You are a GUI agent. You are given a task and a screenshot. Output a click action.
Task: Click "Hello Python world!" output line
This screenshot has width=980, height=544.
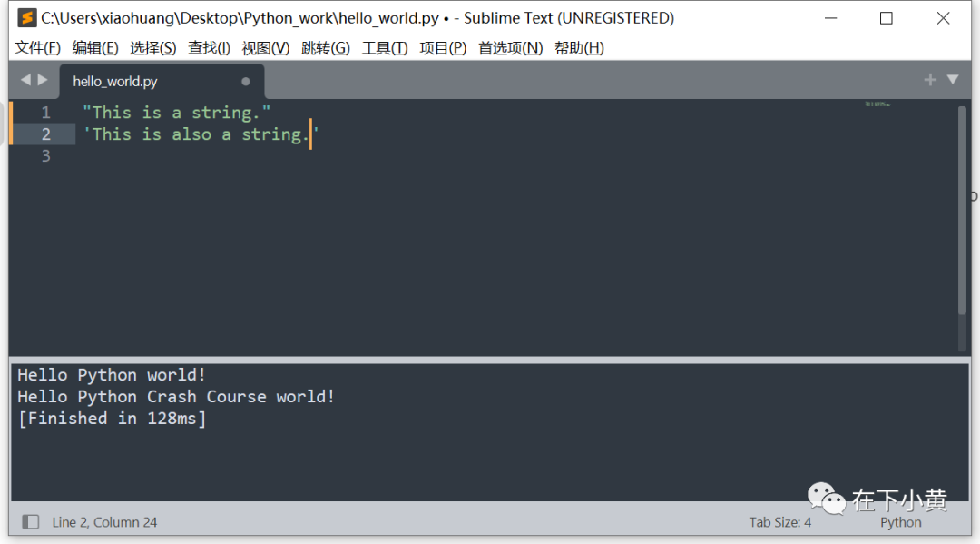click(112, 375)
